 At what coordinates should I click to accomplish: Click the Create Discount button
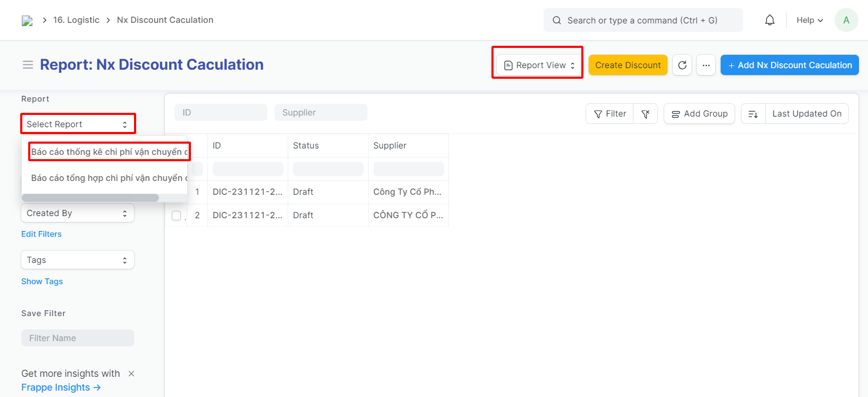[628, 65]
